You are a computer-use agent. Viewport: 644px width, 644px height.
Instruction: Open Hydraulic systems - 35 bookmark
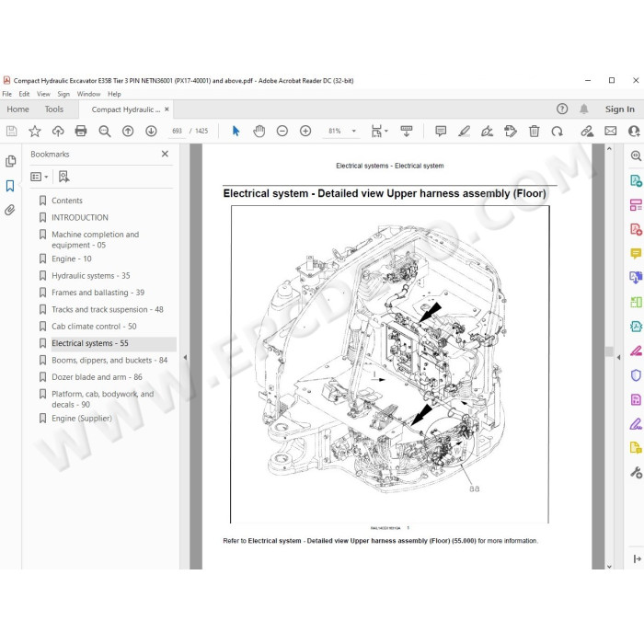coord(91,276)
